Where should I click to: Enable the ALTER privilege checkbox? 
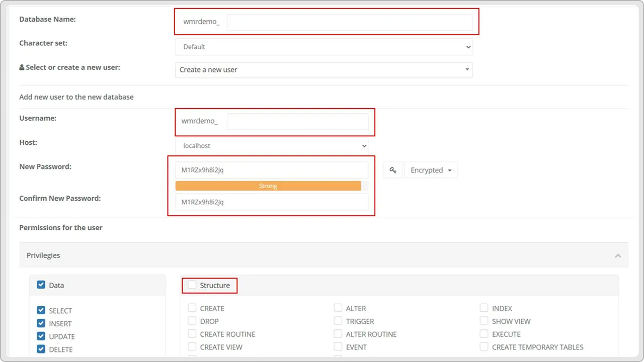tap(338, 308)
